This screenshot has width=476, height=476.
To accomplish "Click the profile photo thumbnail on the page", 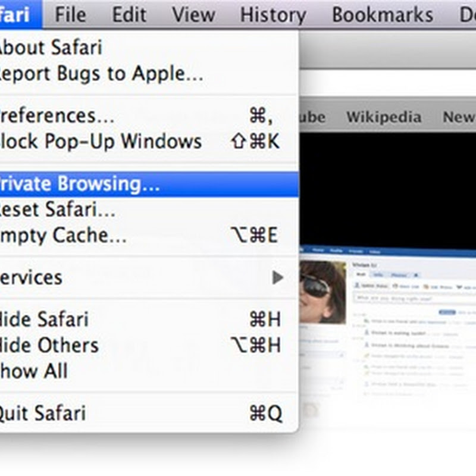I will pyautogui.click(x=322, y=292).
